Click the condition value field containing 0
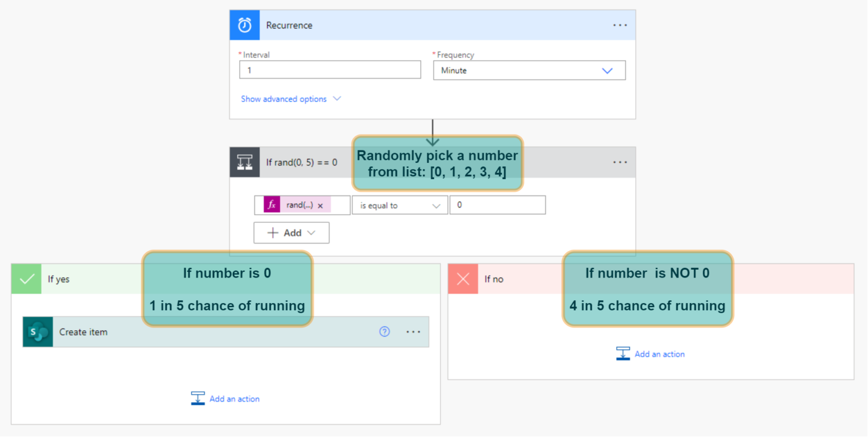The image size is (868, 437). pyautogui.click(x=497, y=205)
